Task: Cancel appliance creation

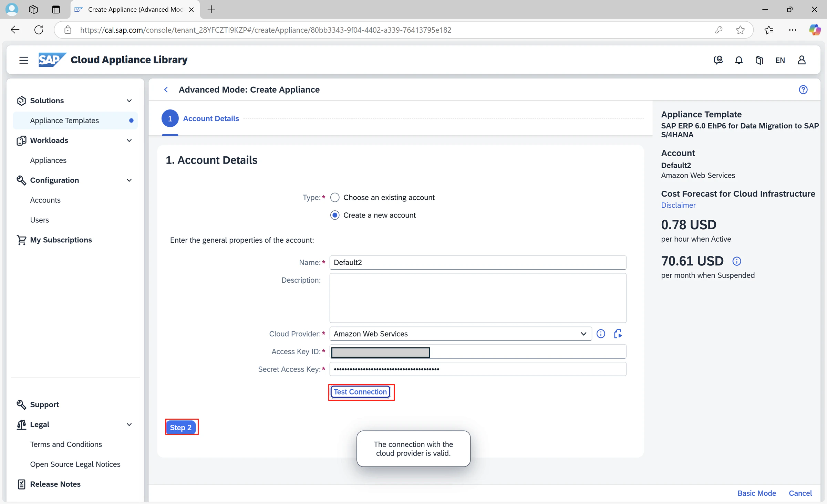Action: click(800, 493)
